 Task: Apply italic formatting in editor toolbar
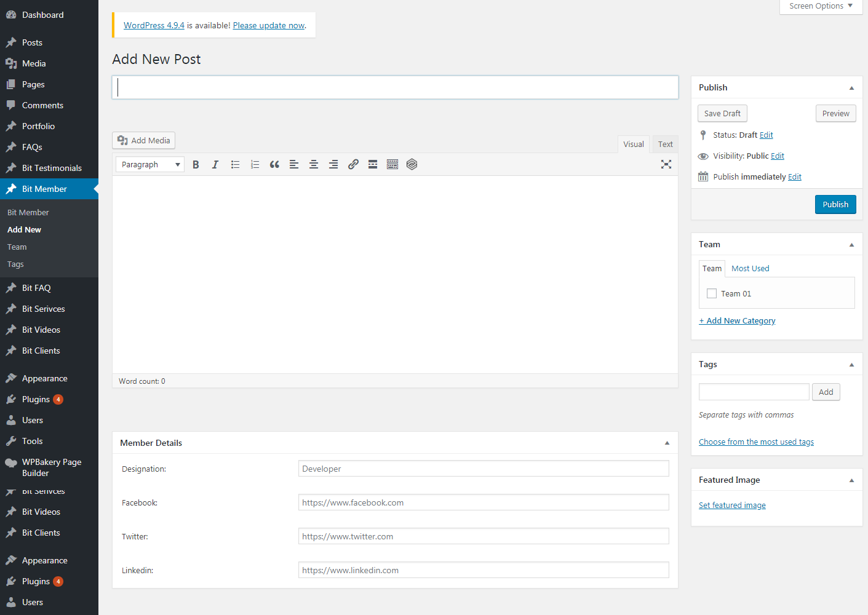215,165
